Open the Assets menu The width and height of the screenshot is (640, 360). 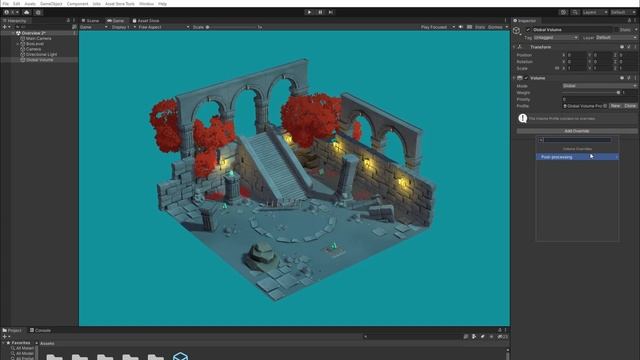(30, 4)
